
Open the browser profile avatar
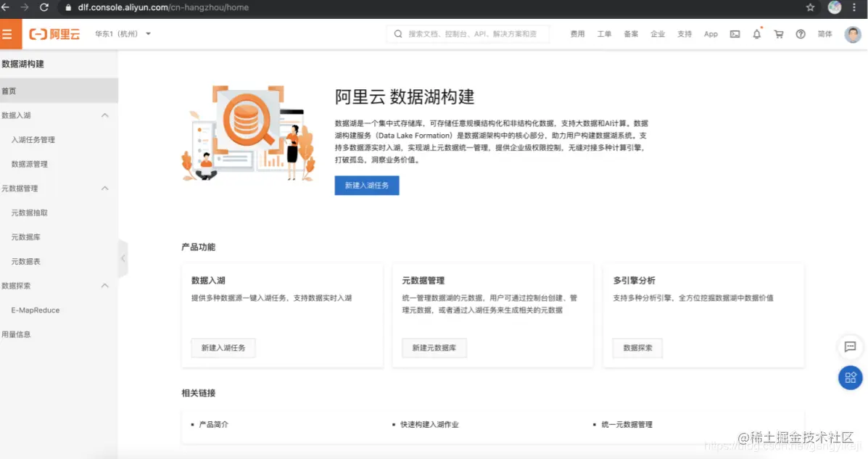(x=835, y=7)
